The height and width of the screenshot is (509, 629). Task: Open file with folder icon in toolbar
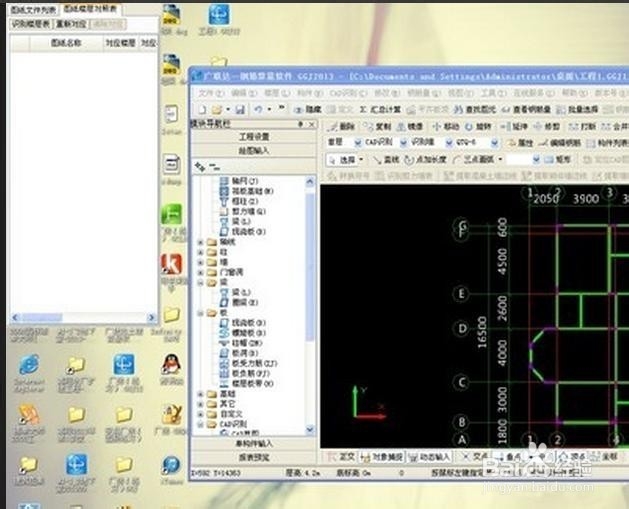(217, 109)
